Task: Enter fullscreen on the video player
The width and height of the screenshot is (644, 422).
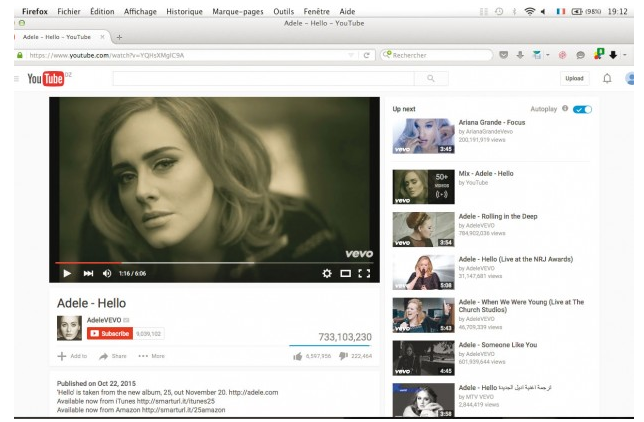Action: 364,274
